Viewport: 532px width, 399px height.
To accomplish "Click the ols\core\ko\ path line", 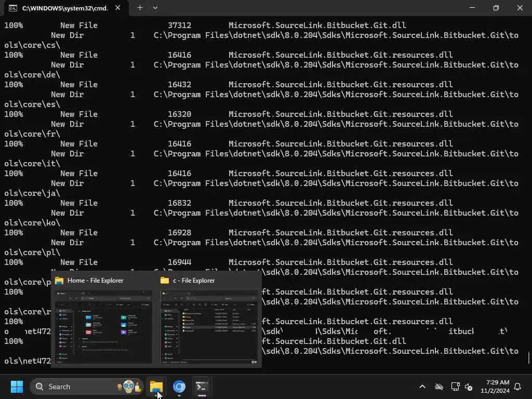I will click(32, 222).
